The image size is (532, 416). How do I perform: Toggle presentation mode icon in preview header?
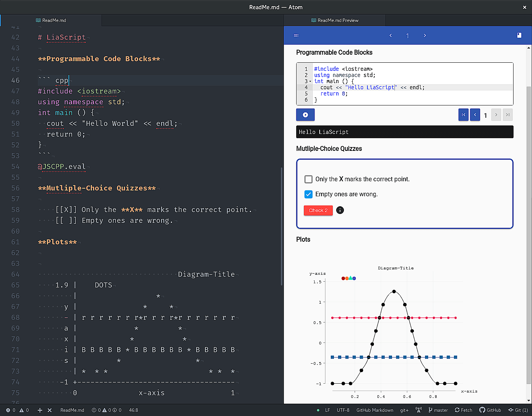[519, 35]
